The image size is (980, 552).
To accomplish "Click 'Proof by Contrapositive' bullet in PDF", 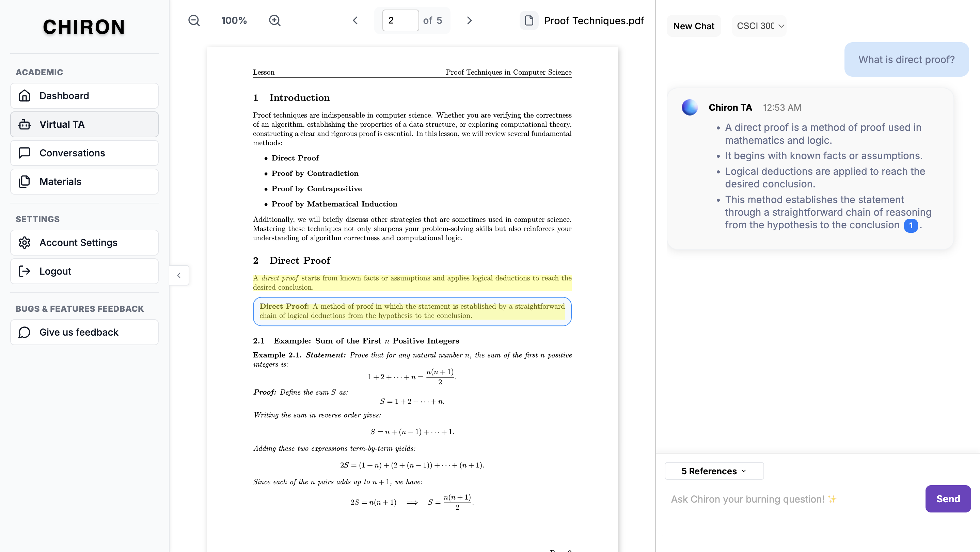I will coord(317,189).
